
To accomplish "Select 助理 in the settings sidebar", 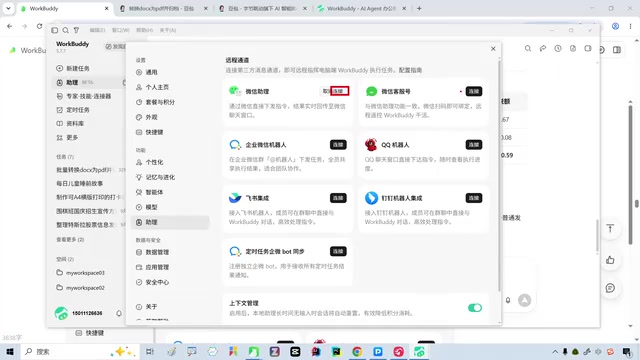I will 171,222.
